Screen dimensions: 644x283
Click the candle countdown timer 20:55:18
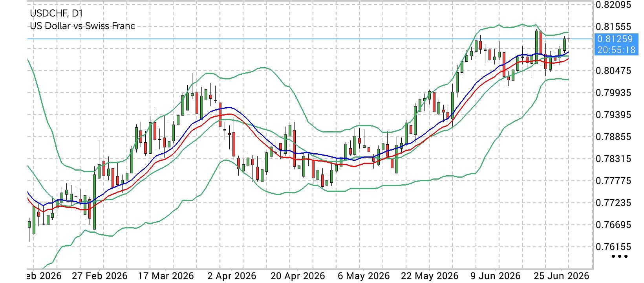click(616, 50)
